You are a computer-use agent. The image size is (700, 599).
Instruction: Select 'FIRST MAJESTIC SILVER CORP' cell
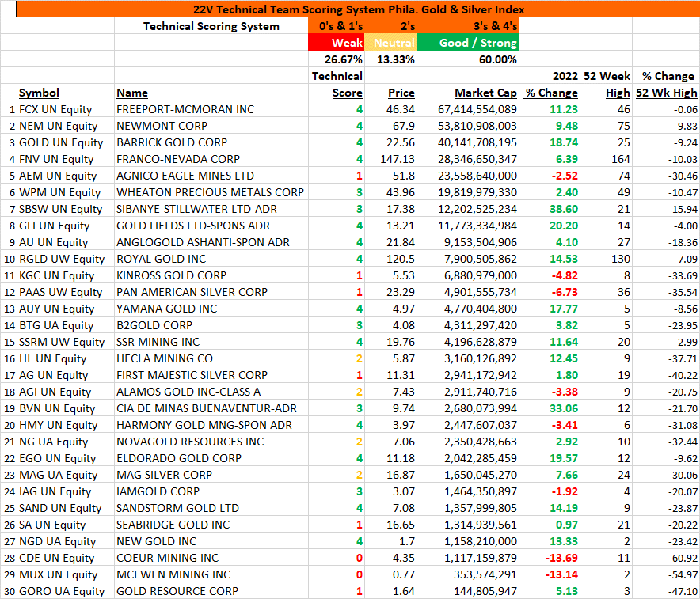point(211,375)
